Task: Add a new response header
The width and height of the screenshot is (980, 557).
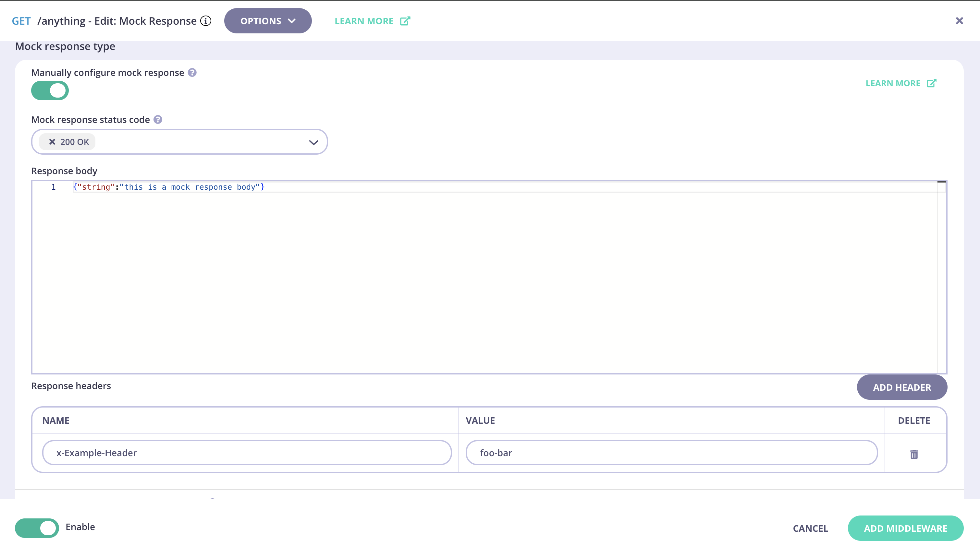Action: (x=902, y=387)
